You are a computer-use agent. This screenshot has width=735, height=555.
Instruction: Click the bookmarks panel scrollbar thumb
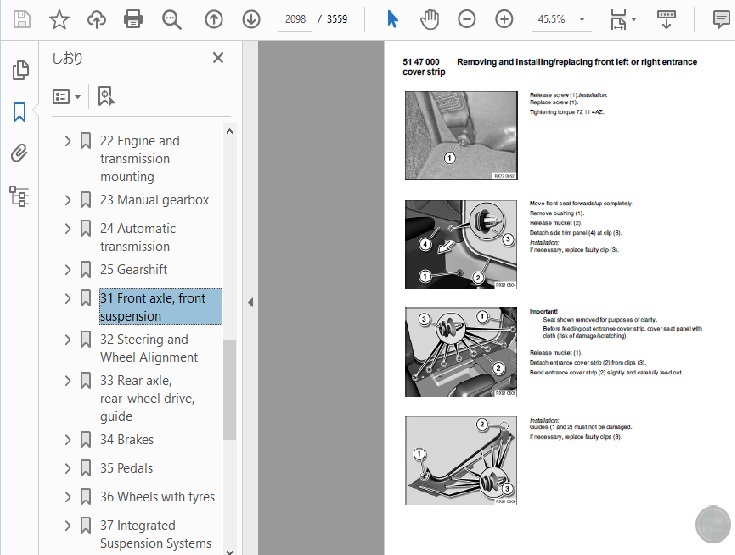point(229,390)
